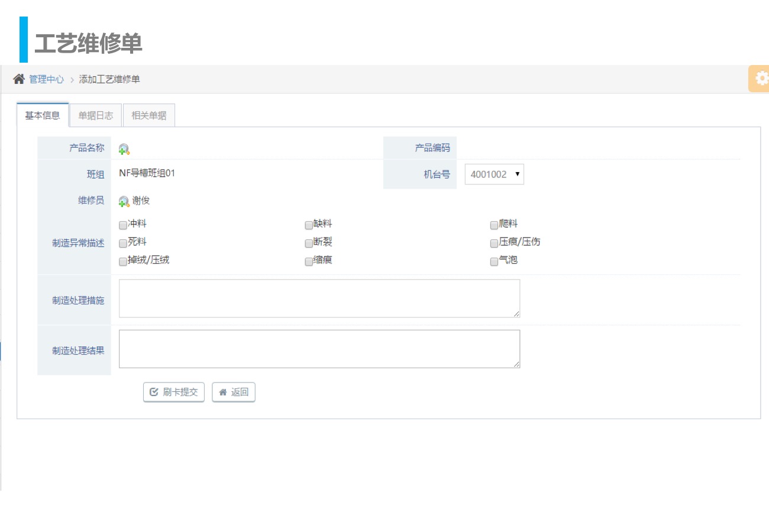The image size is (769, 532).
Task: Switch to the 单据日志 tab
Action: pos(96,116)
